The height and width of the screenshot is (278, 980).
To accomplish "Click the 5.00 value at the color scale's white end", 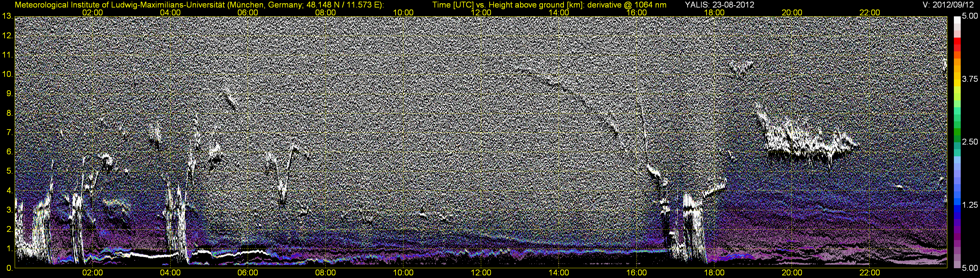I will click(970, 16).
